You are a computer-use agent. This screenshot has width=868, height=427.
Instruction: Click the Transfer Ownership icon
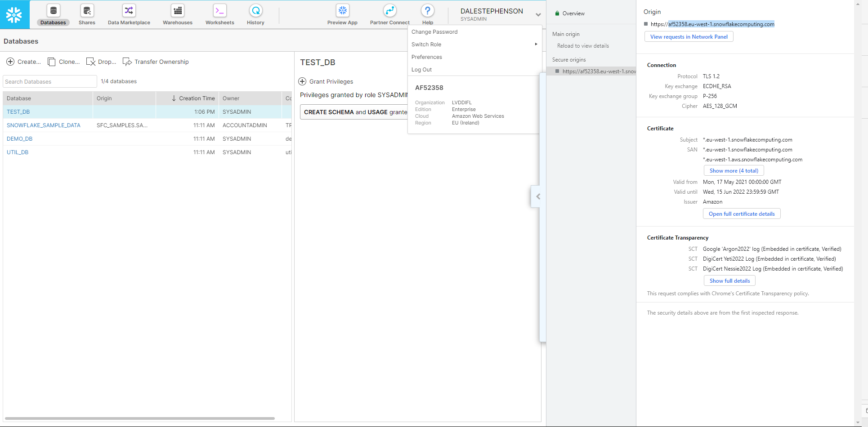pyautogui.click(x=127, y=62)
